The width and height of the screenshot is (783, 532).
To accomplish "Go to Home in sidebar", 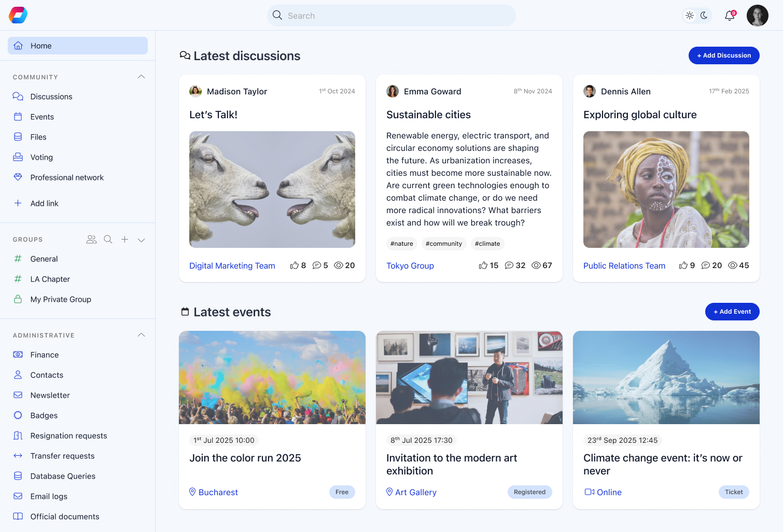I will pyautogui.click(x=78, y=46).
